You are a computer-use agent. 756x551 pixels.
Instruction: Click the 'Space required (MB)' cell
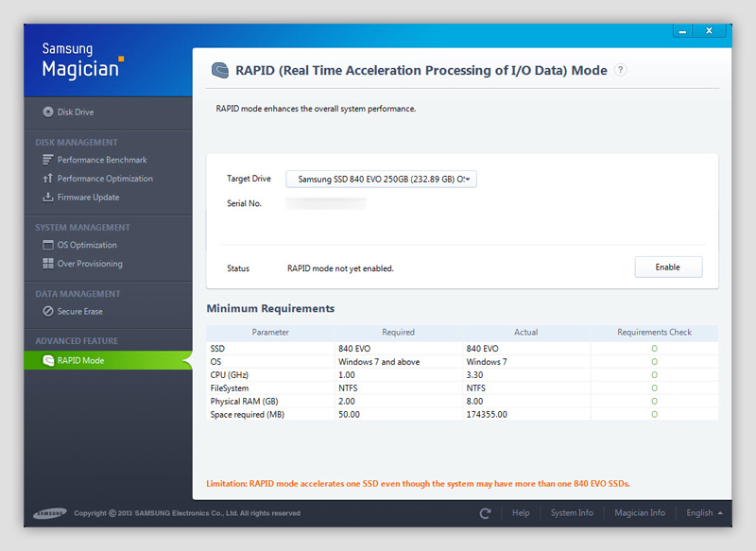(270, 415)
